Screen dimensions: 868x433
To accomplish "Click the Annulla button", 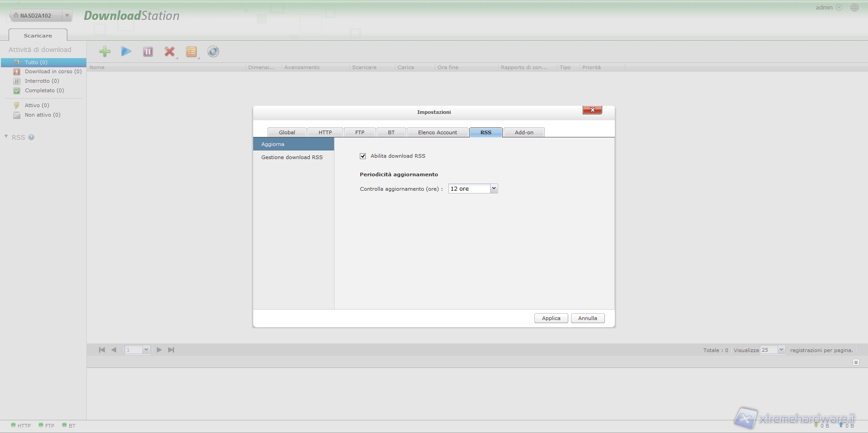I will pyautogui.click(x=587, y=318).
